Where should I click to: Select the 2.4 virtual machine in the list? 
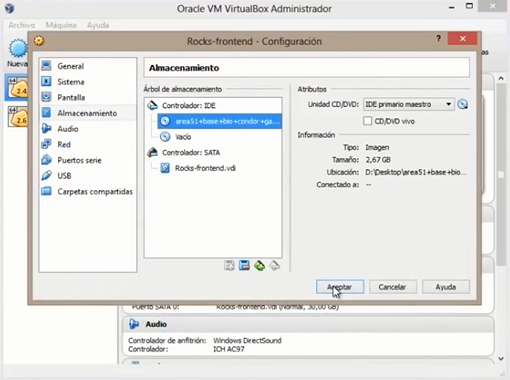coord(17,88)
